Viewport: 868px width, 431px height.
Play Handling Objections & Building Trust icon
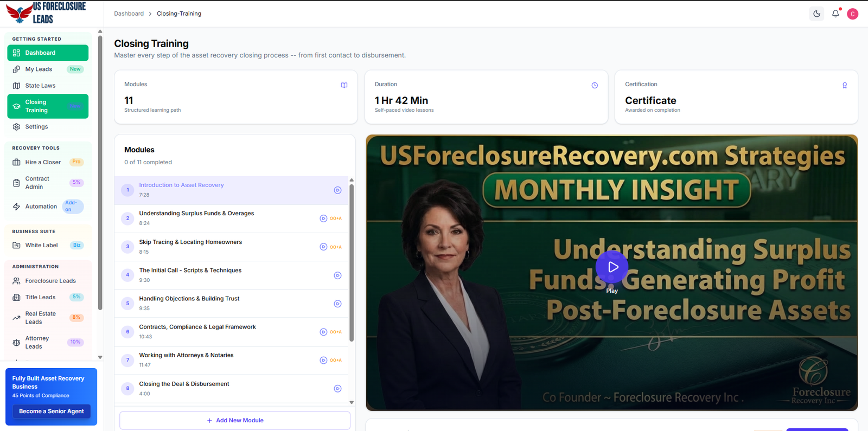click(337, 304)
